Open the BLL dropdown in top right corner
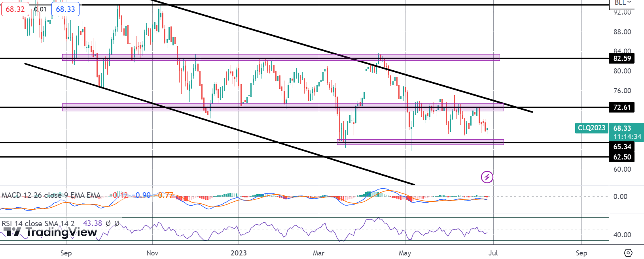The height and width of the screenshot is (259, 644). [x=623, y=3]
